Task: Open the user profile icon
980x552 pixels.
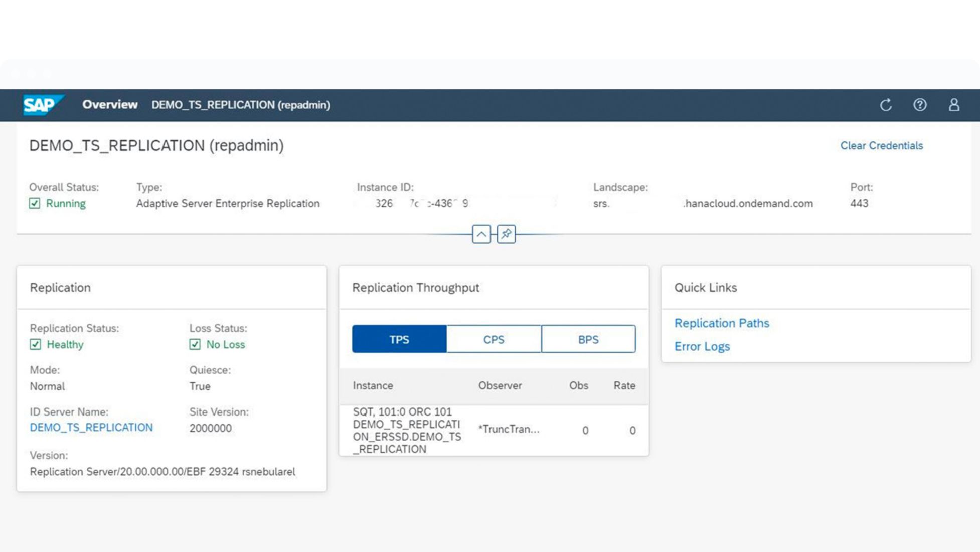Action: coord(954,105)
